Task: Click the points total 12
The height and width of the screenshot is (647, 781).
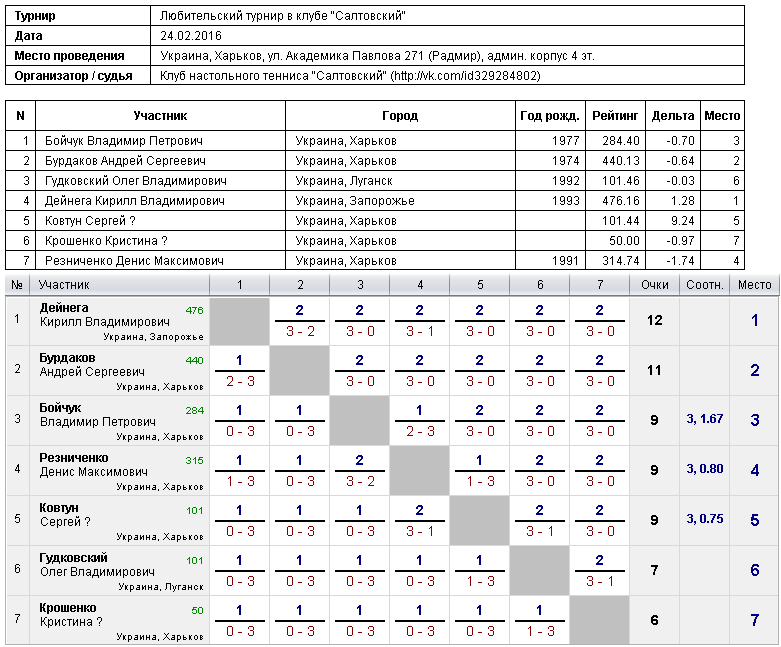Action: [654, 320]
